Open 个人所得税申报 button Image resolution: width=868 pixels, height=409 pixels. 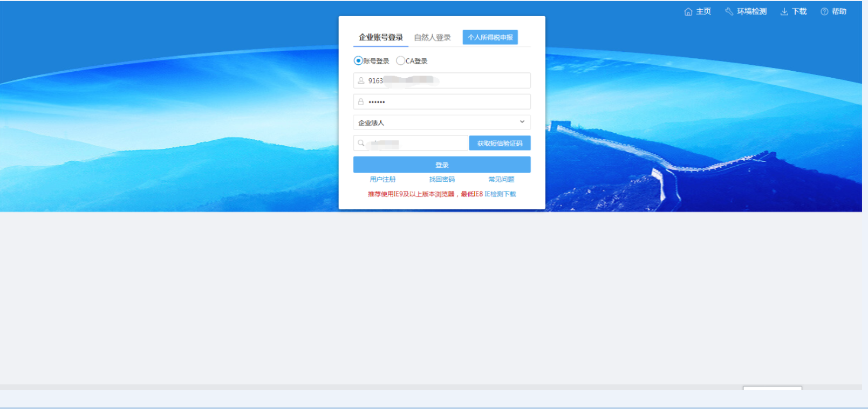[x=490, y=37]
